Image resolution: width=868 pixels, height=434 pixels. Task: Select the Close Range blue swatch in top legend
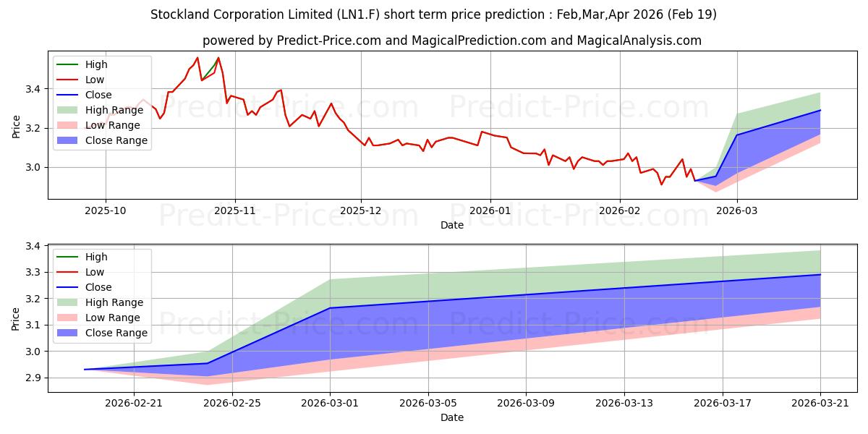[x=69, y=140]
